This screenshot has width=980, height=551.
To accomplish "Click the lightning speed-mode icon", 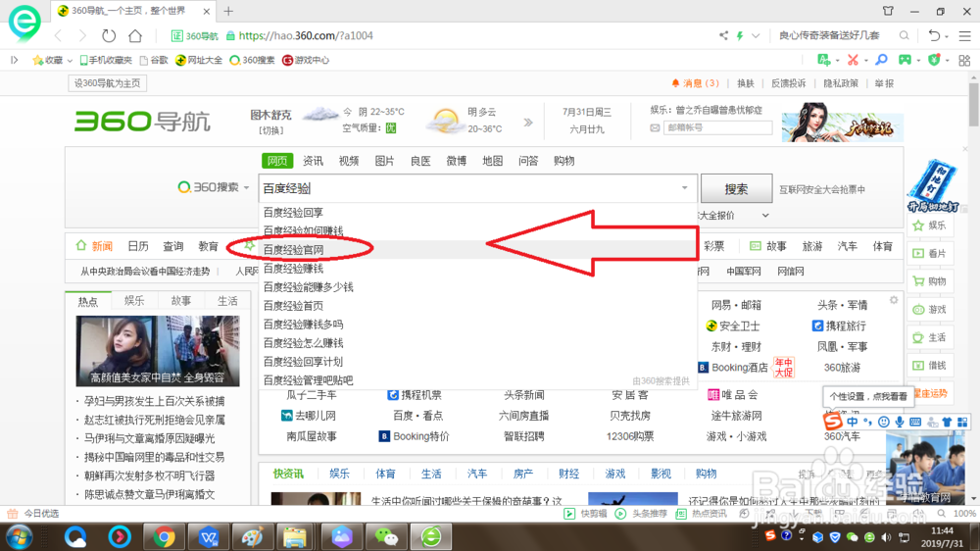I will click(x=740, y=35).
